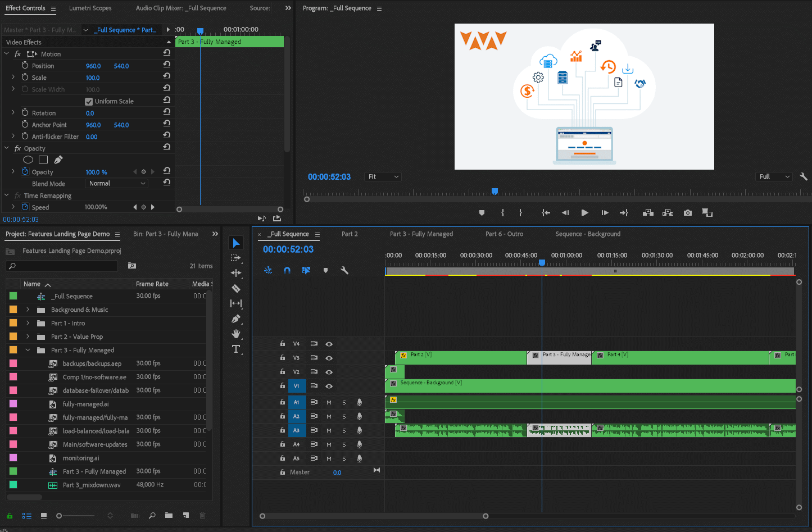Viewport: 812px width, 532px height.
Task: Expand Background & Music bin
Action: [x=28, y=310]
